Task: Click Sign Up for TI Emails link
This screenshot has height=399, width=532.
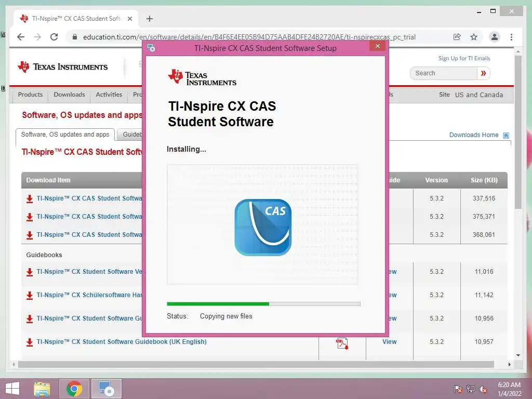Action: (464, 58)
